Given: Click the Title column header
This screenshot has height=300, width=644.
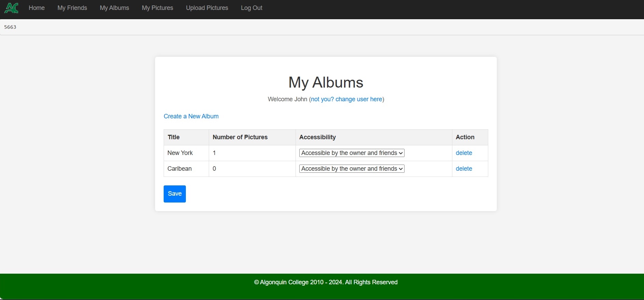Looking at the screenshot, I should (x=174, y=137).
